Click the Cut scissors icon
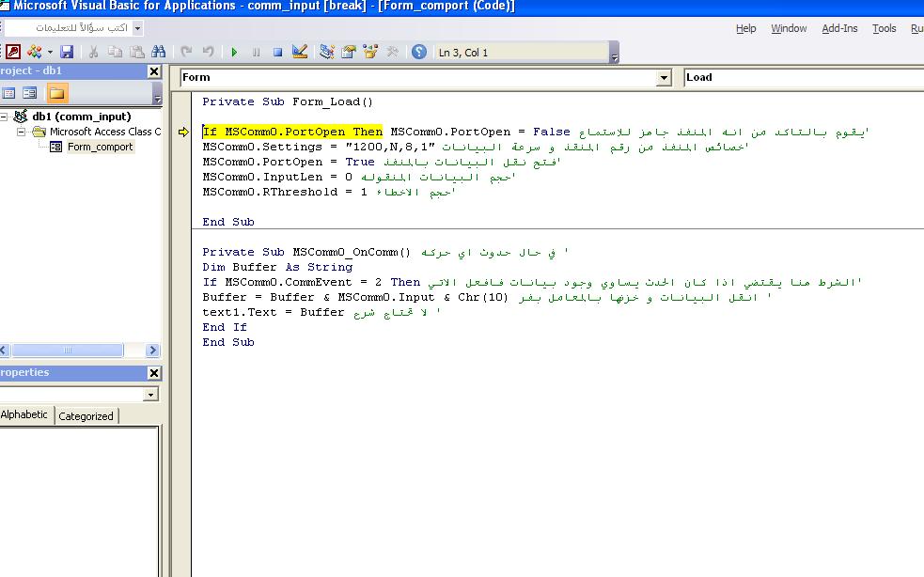 click(x=93, y=52)
